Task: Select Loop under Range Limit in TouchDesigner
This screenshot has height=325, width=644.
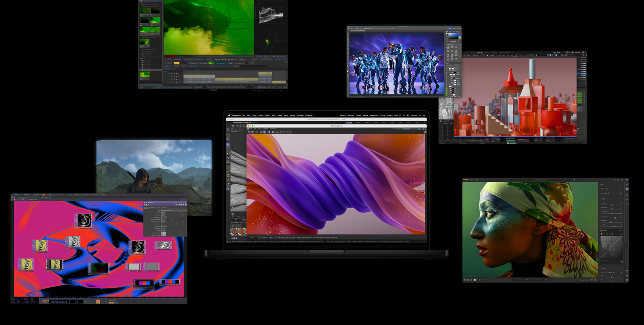Action: pyautogui.click(x=111, y=303)
